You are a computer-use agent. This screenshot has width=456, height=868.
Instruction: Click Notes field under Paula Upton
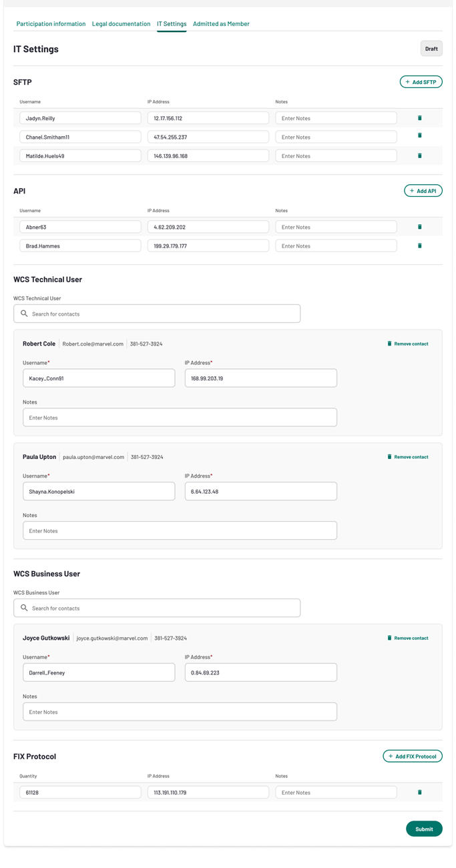(x=180, y=530)
